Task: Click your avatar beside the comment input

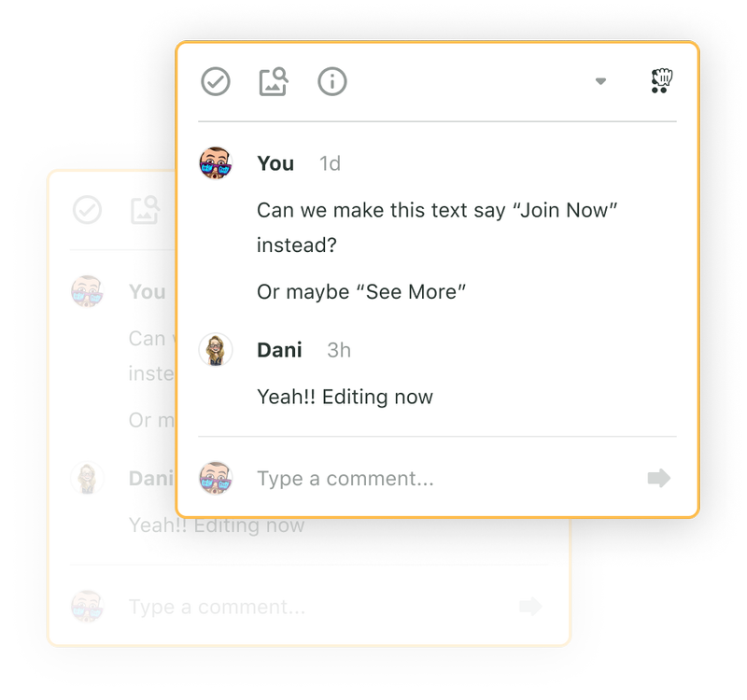Action: coord(216,478)
